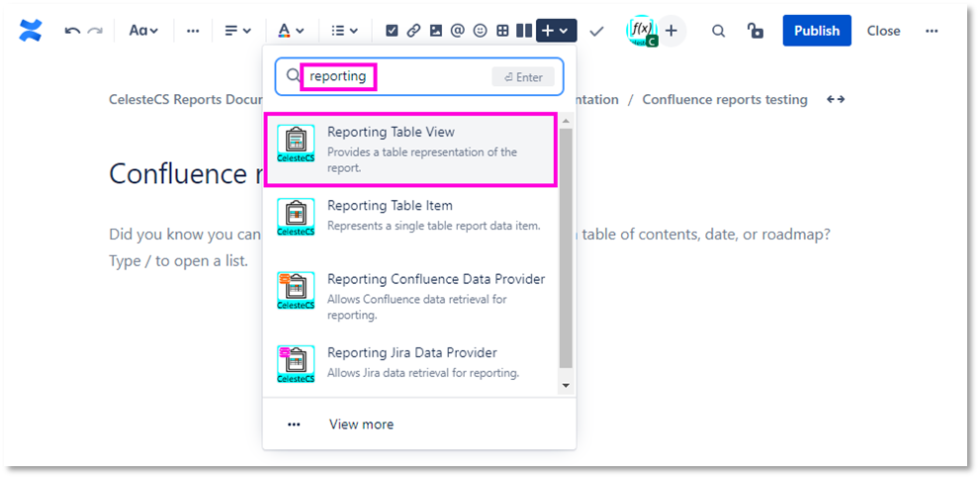Click the Jira Data Provider CelesteCS icon
980x479 pixels.
296,364
